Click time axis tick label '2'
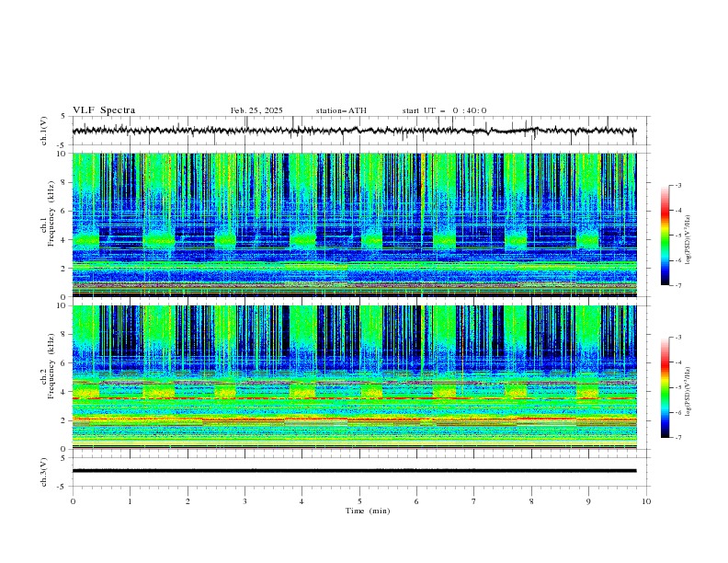Viewport: 728px width, 563px height. 188,501
